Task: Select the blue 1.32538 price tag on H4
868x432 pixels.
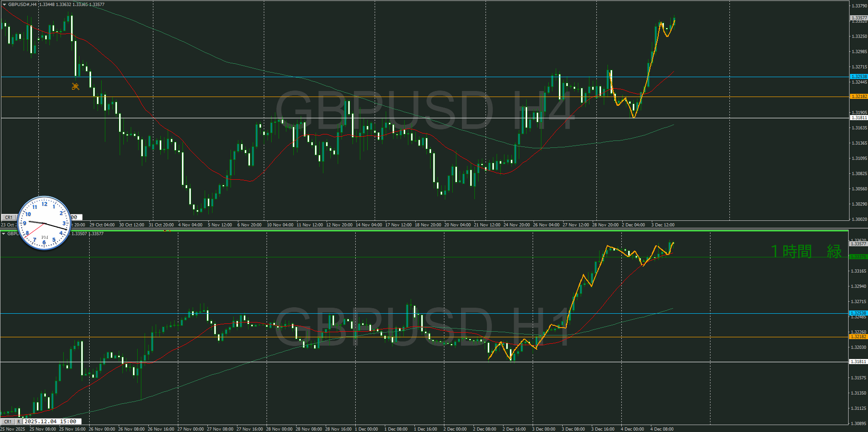Action: [859, 77]
